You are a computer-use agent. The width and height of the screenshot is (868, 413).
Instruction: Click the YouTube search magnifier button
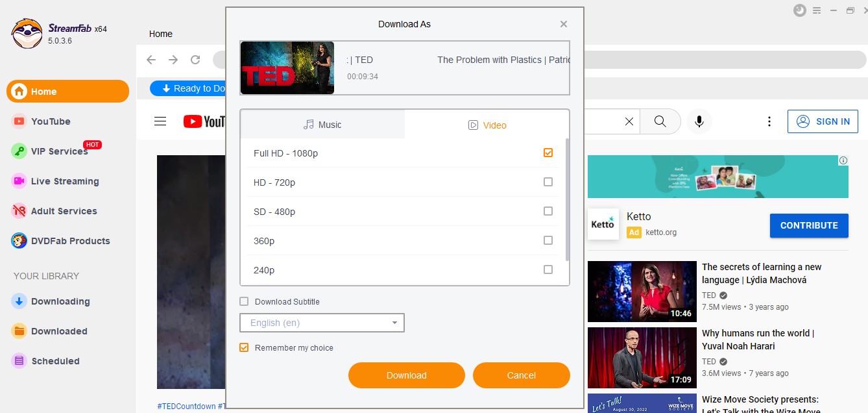[x=660, y=121]
